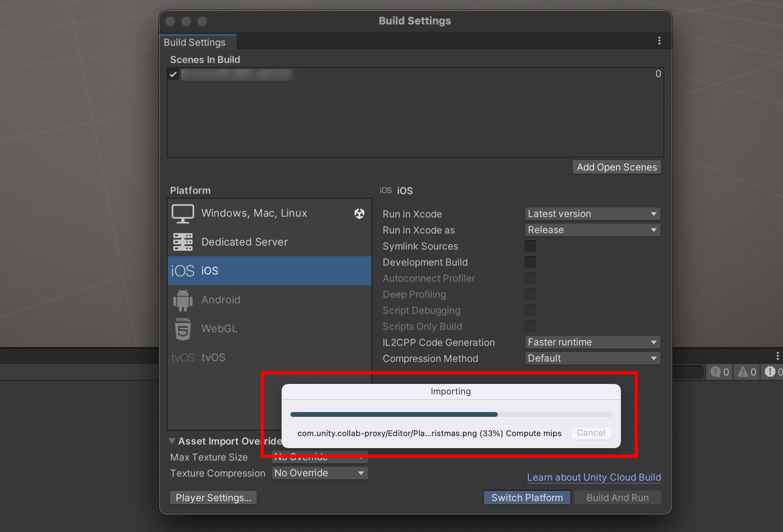
Task: Select the iOS platform icon
Action: pyautogui.click(x=183, y=271)
